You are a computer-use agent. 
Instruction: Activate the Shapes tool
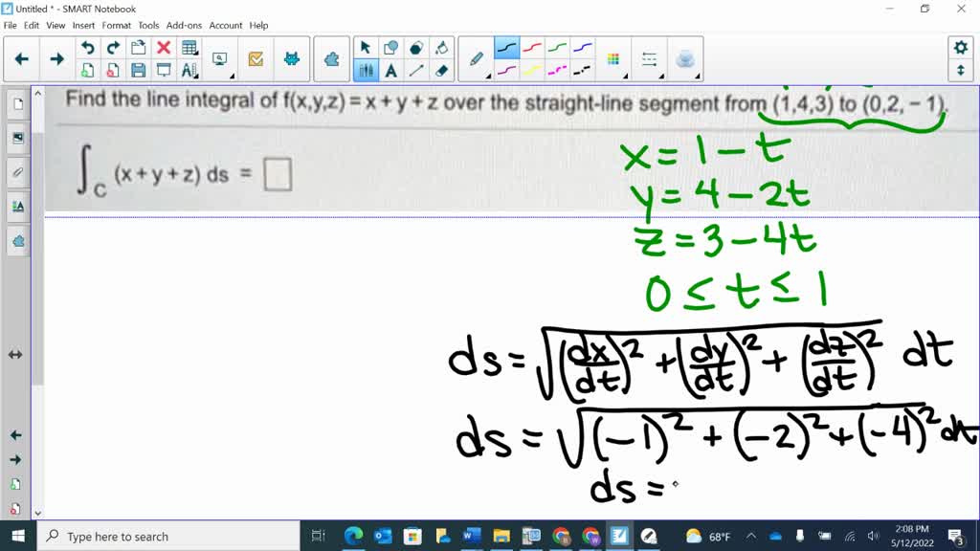pos(390,46)
